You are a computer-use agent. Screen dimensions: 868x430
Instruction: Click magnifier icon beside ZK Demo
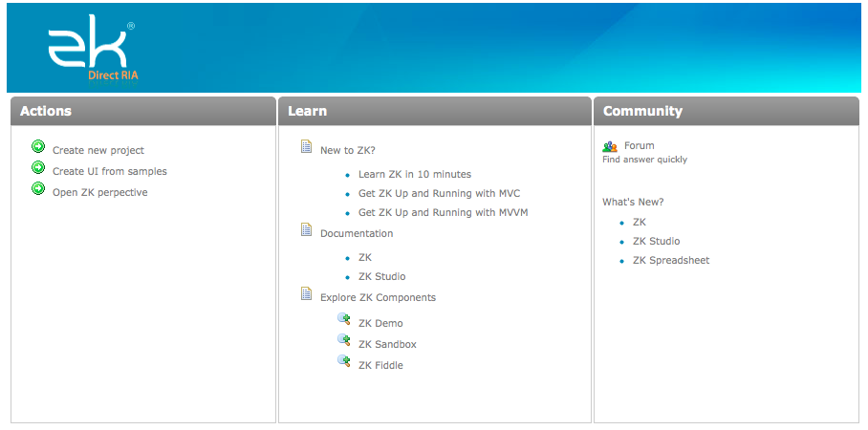click(x=344, y=319)
